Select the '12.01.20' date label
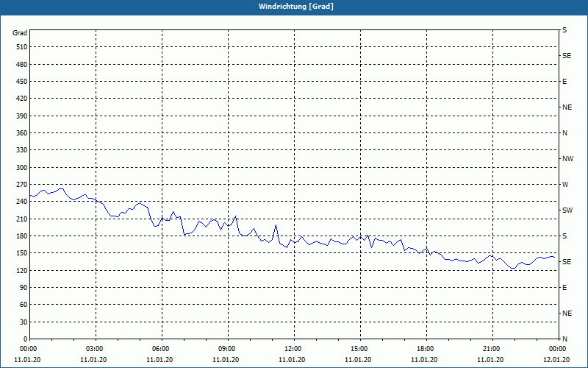 pyautogui.click(x=556, y=360)
